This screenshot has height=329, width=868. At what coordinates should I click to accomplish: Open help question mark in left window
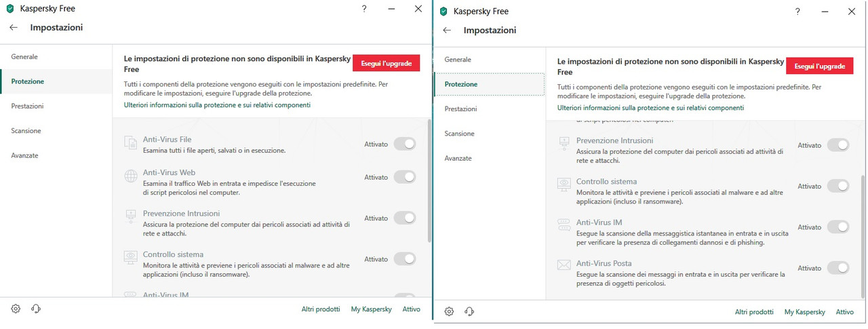(x=364, y=9)
